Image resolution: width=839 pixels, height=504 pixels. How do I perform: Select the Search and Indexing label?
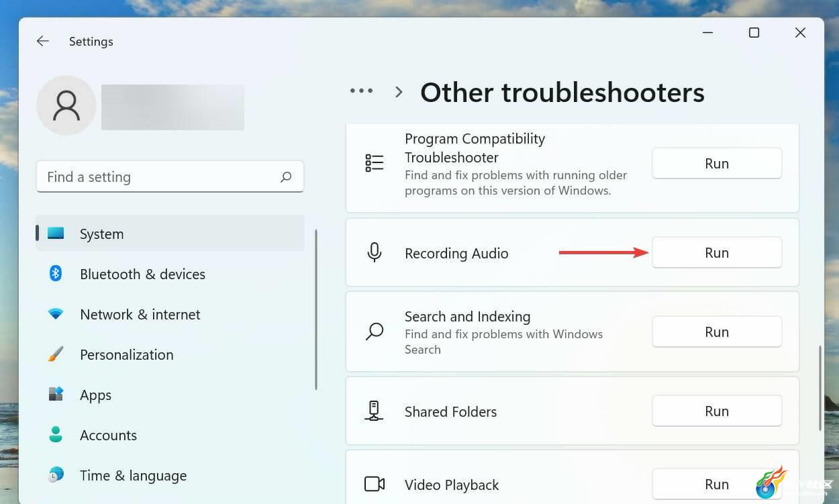467,317
